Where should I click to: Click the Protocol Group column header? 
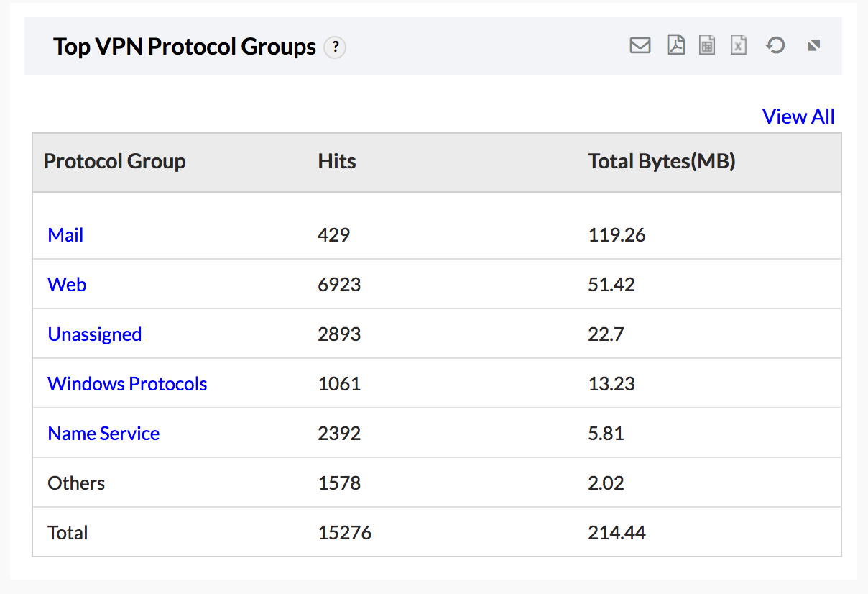[115, 162]
